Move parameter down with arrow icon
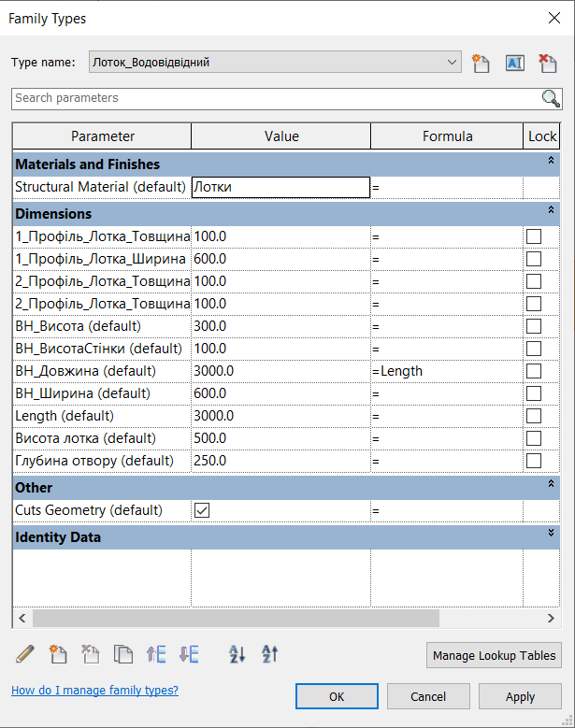Viewport: 575px width, 728px height. point(189,654)
